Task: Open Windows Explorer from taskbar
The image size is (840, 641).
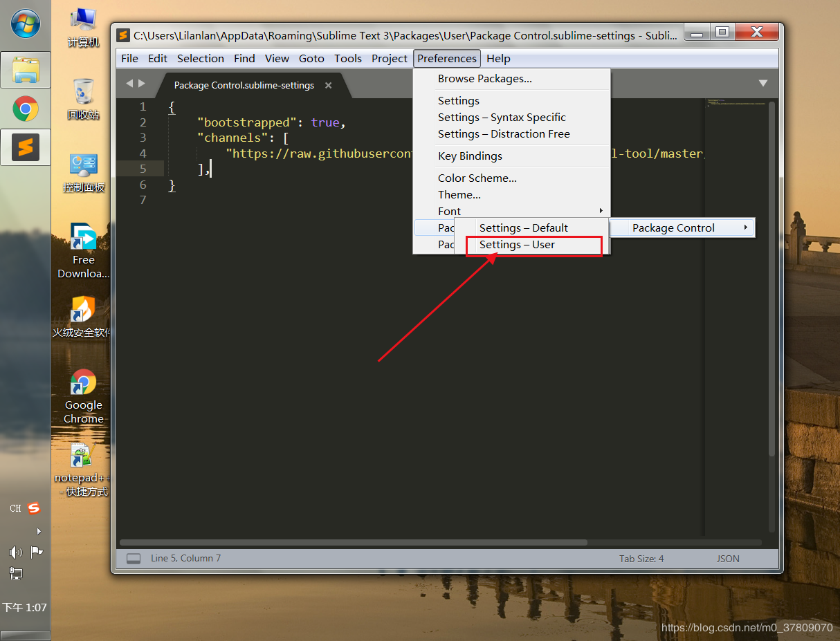Action: click(26, 70)
